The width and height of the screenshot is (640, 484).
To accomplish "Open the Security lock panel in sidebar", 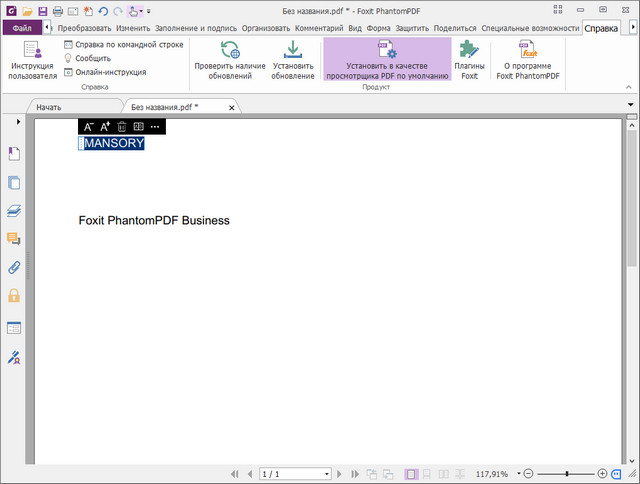I will click(14, 296).
